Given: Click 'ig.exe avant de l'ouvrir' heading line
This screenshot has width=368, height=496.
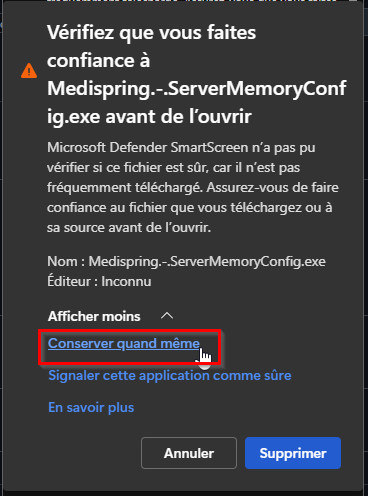Looking at the screenshot, I should tap(149, 117).
